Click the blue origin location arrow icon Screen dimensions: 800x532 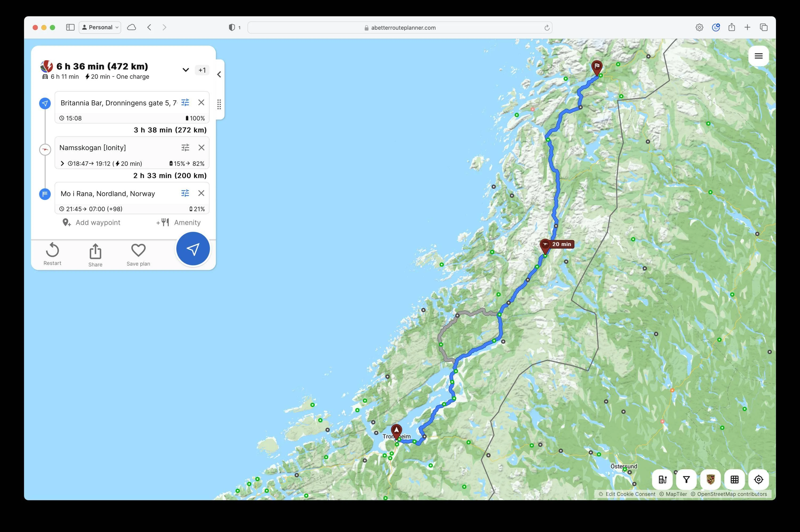[45, 103]
